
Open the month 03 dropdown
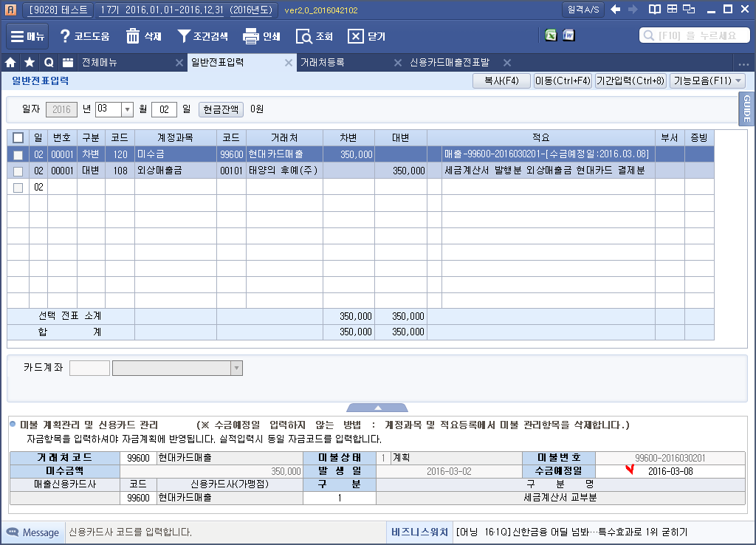coord(127,109)
